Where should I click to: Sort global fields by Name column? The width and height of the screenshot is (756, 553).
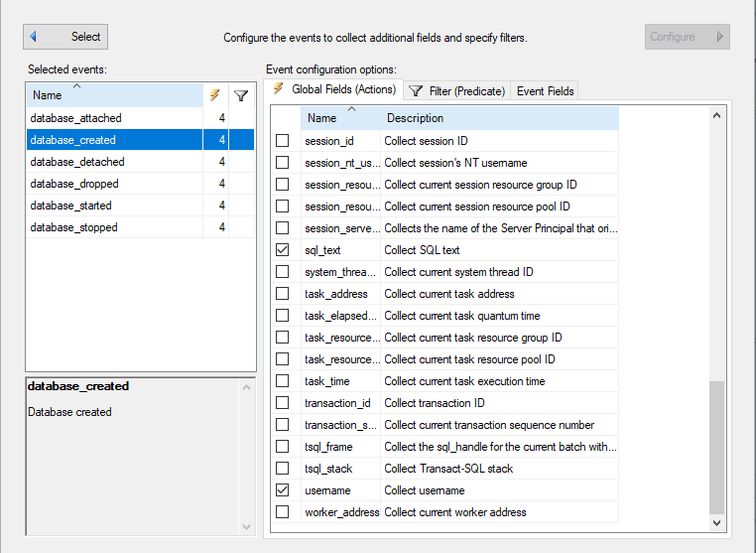(340, 118)
